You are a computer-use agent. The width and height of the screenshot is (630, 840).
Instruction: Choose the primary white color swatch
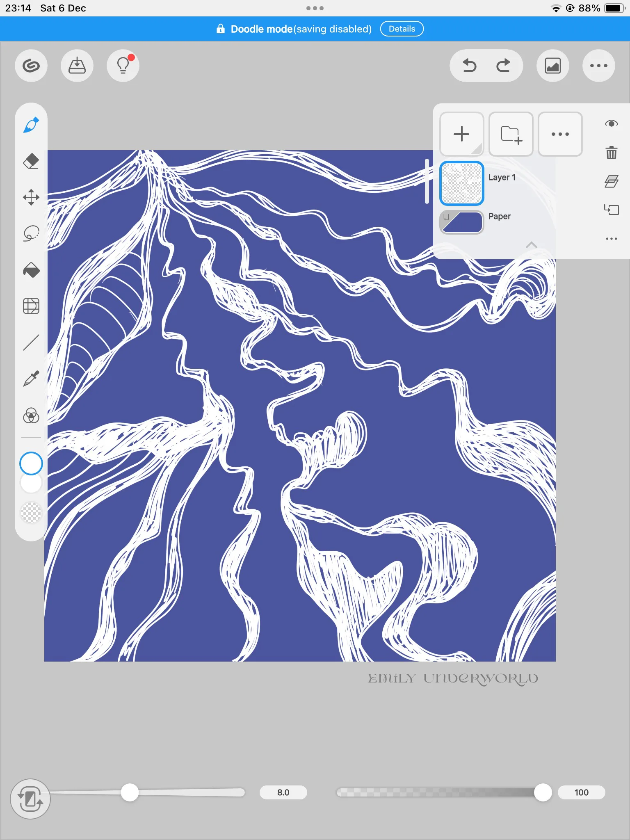(31, 463)
